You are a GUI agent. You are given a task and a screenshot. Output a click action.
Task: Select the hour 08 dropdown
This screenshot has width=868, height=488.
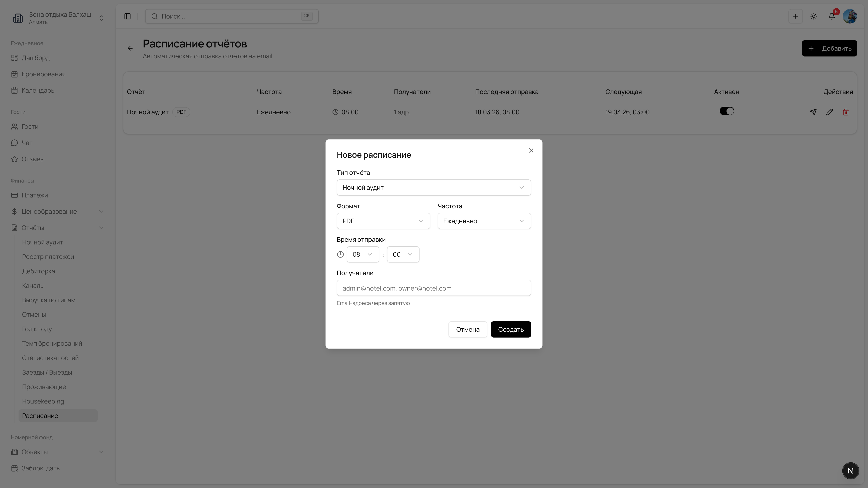click(x=362, y=254)
